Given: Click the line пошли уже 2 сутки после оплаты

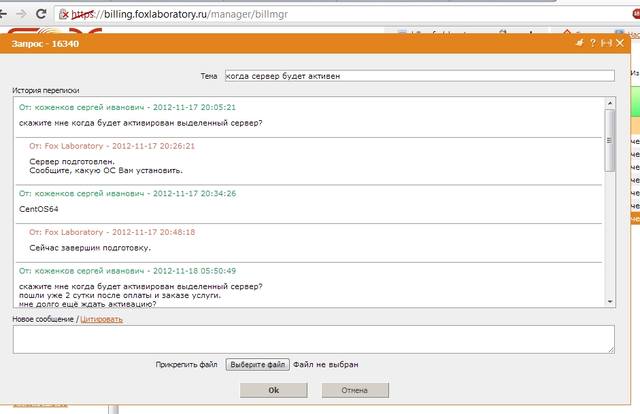Looking at the screenshot, I should click(120, 295).
